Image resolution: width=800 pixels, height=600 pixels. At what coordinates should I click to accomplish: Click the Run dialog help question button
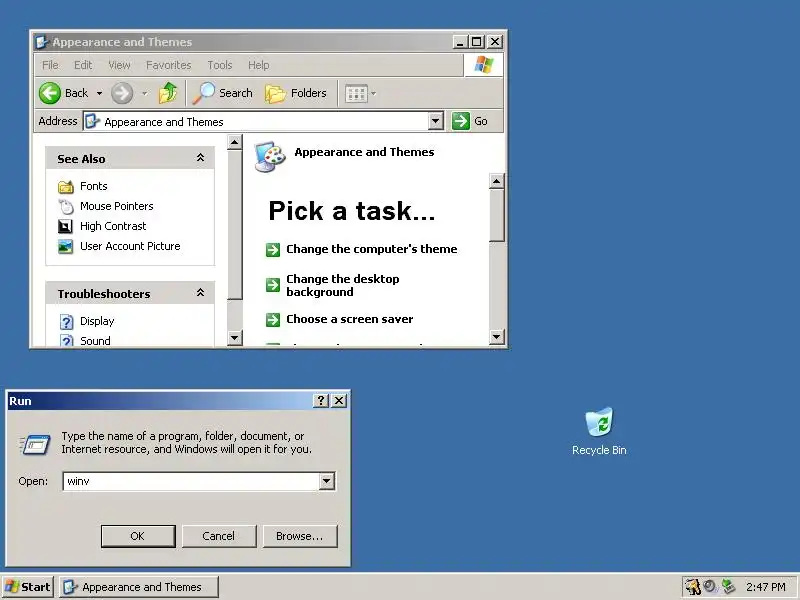point(321,401)
